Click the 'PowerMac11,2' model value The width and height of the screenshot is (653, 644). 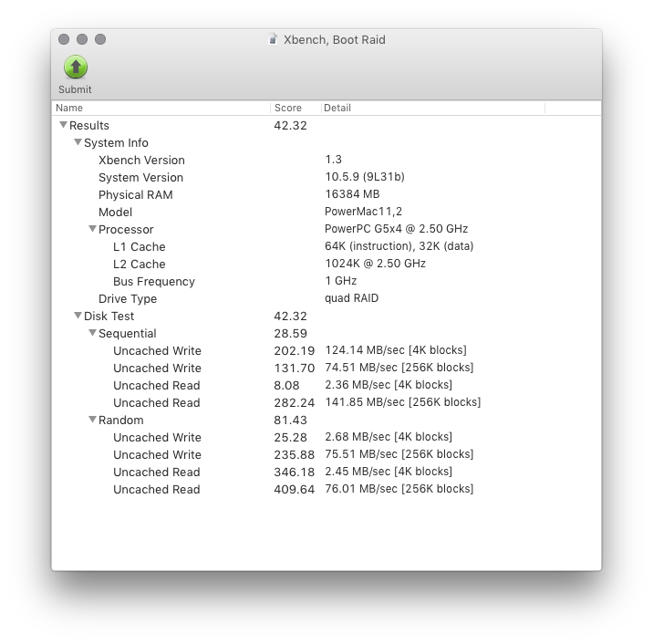click(363, 212)
